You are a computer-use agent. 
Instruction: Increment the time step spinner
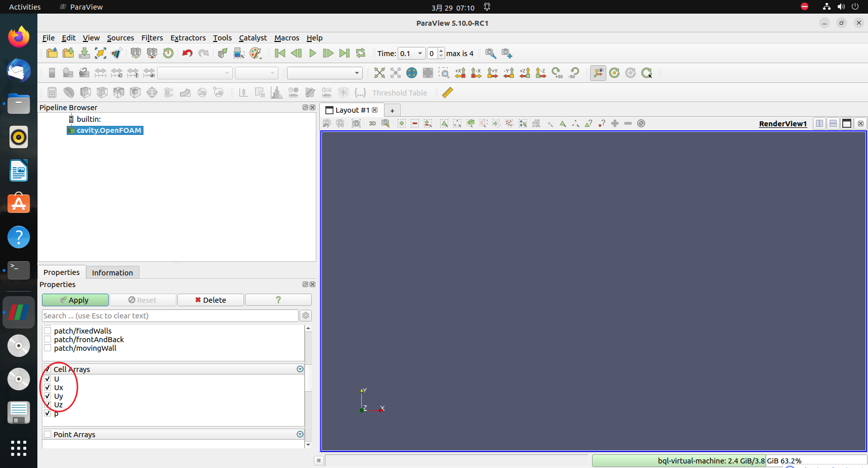[x=441, y=51]
